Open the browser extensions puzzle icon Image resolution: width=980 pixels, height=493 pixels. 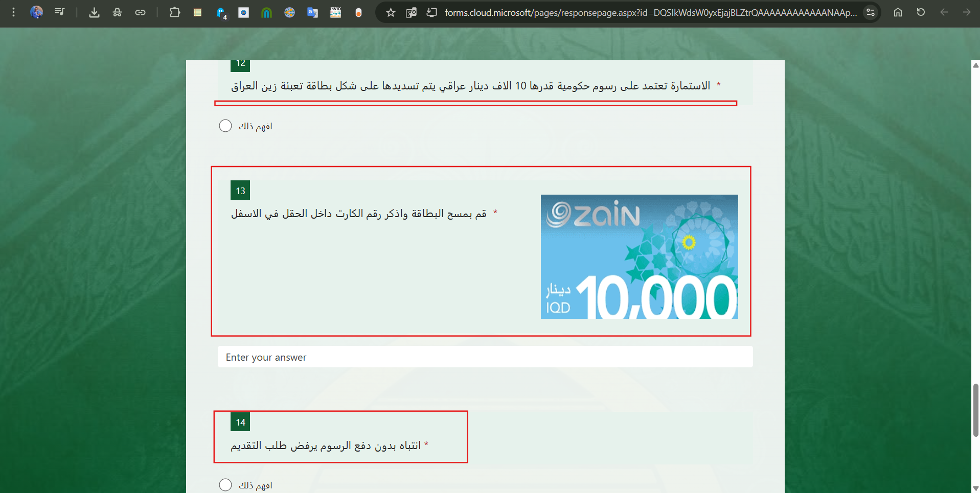coord(175,12)
